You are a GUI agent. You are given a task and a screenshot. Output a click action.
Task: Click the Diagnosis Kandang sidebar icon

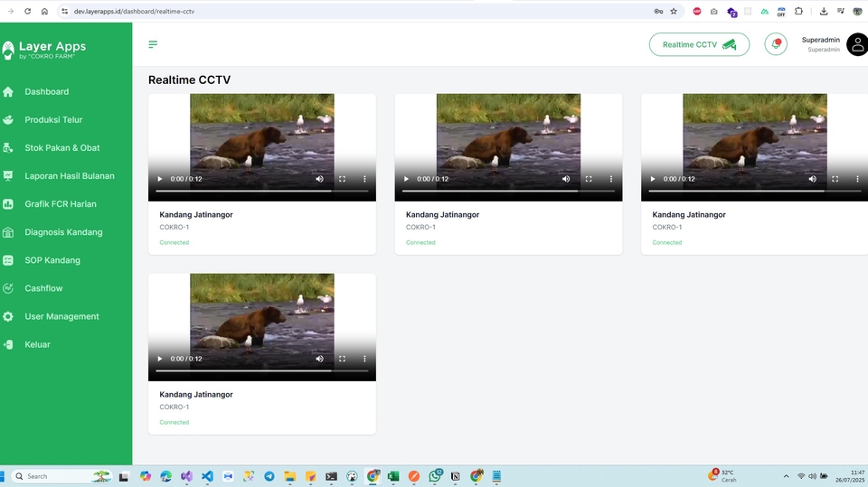coord(8,232)
